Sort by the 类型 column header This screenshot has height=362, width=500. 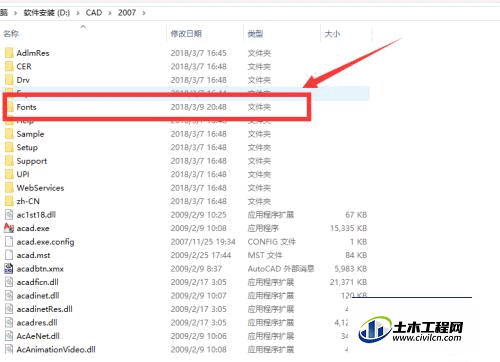255,34
